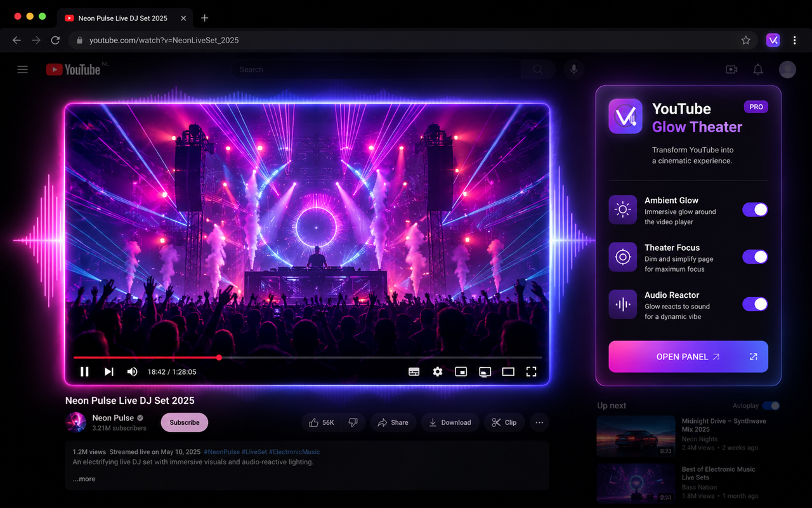Screen dimensions: 812x508
Task: Expand description with ...more
Action: 84,479
